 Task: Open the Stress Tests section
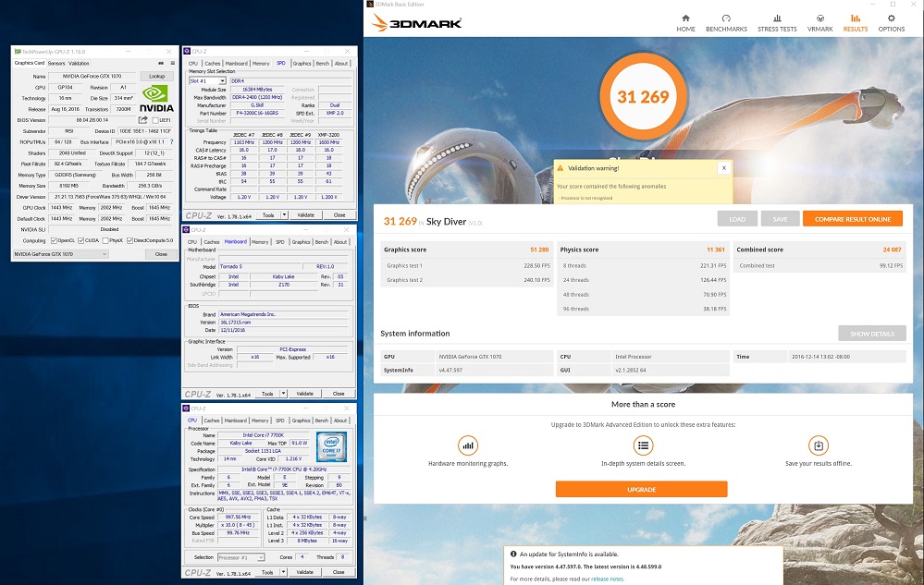click(x=777, y=22)
